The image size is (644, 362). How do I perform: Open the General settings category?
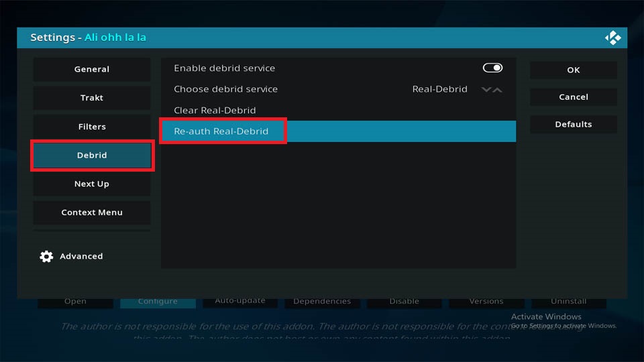pos(92,69)
